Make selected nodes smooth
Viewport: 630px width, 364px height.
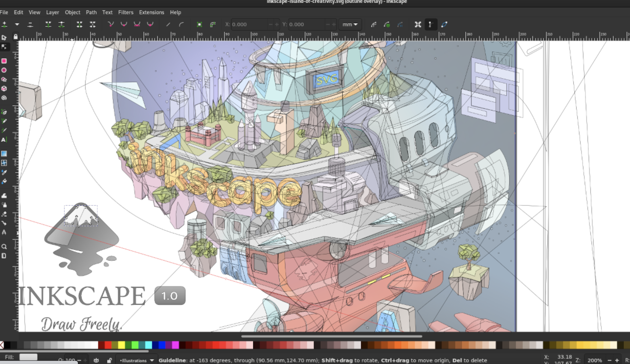point(124,24)
